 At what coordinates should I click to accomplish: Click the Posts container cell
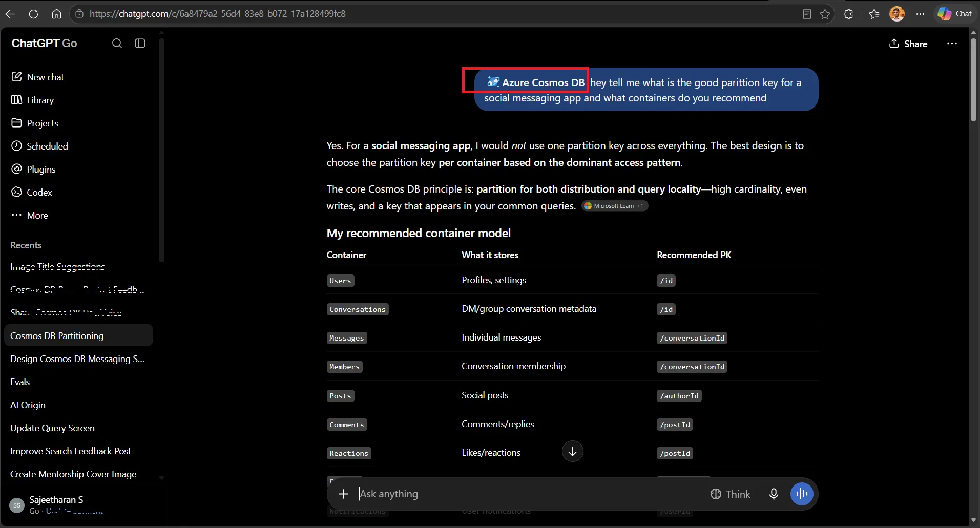[x=340, y=396]
